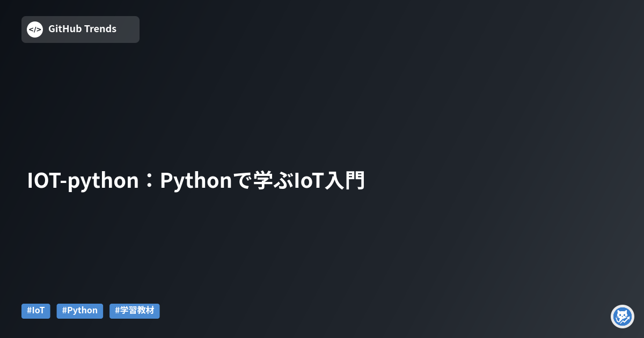Tap the round white </> circle icon

(x=35, y=30)
